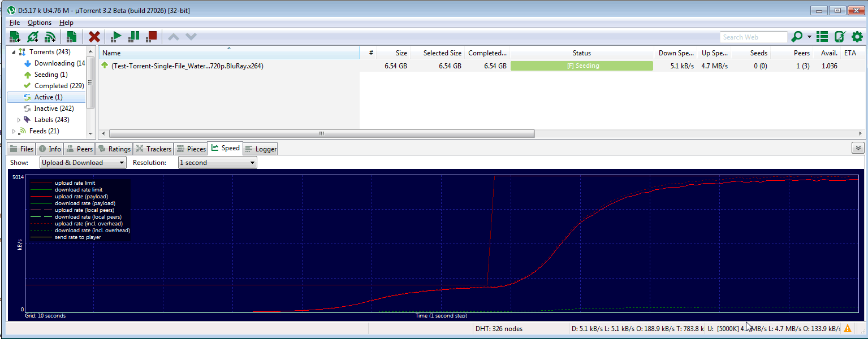Open the µTorrent Remote setup icon
This screenshot has width=868, height=339.
click(x=840, y=37)
